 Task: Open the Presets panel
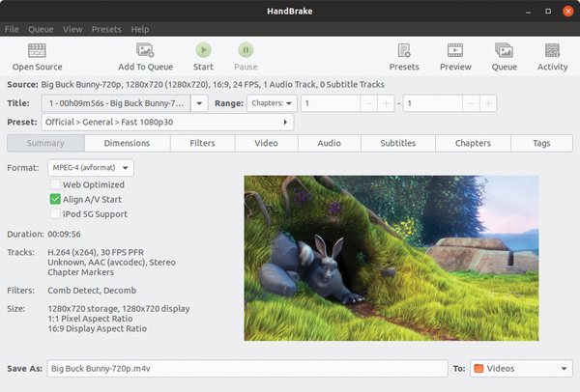(404, 57)
